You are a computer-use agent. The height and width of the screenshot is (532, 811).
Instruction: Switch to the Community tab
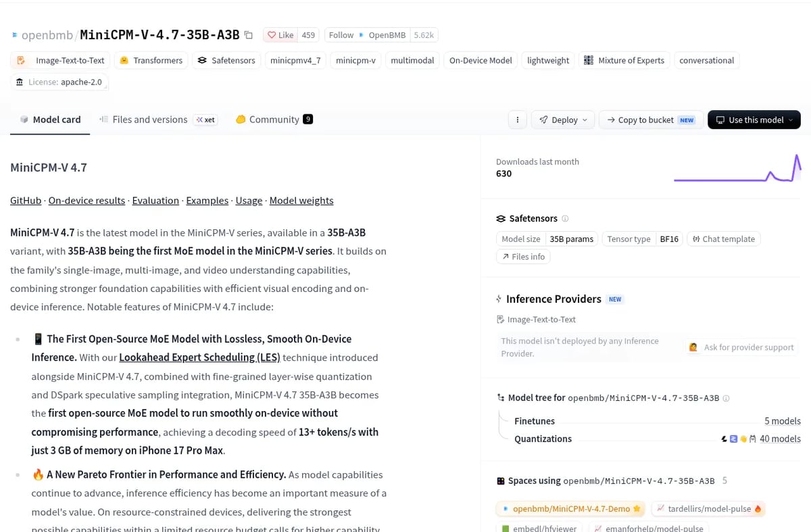tap(274, 120)
